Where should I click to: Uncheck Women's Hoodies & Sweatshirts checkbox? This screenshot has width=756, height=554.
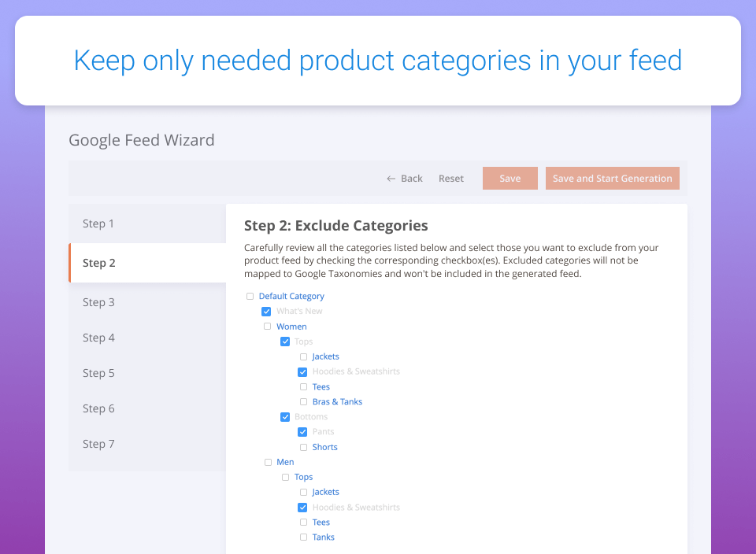pyautogui.click(x=302, y=372)
